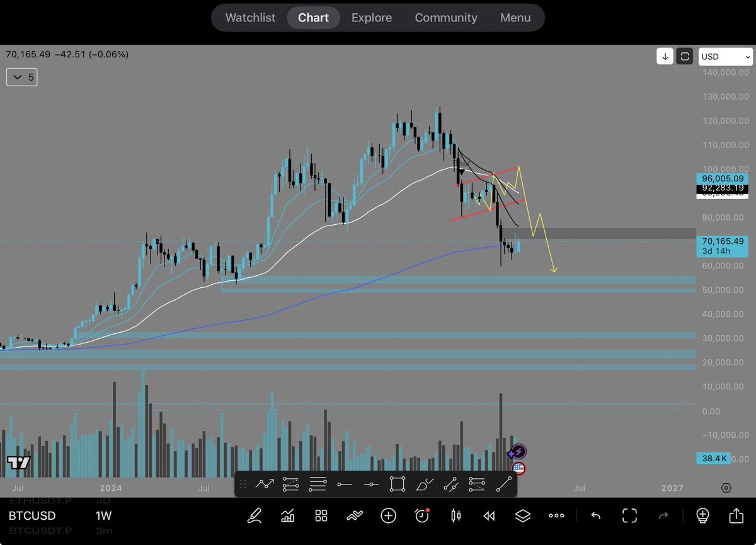The height and width of the screenshot is (545, 756).
Task: Select the horizontal line segment tool
Action: 344,484
